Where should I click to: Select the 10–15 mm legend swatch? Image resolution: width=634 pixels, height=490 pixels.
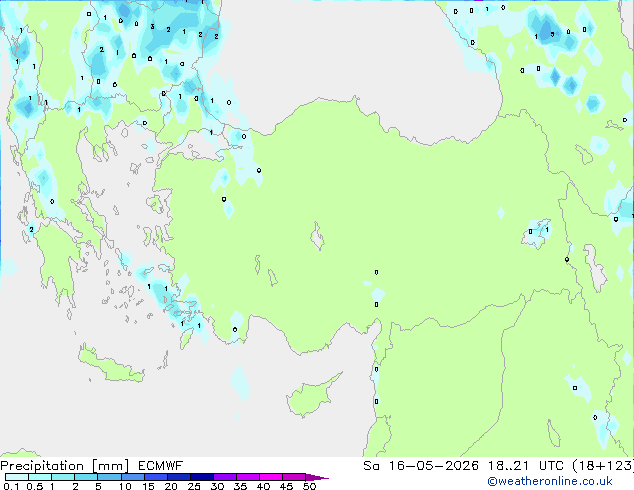pyautogui.click(x=133, y=477)
